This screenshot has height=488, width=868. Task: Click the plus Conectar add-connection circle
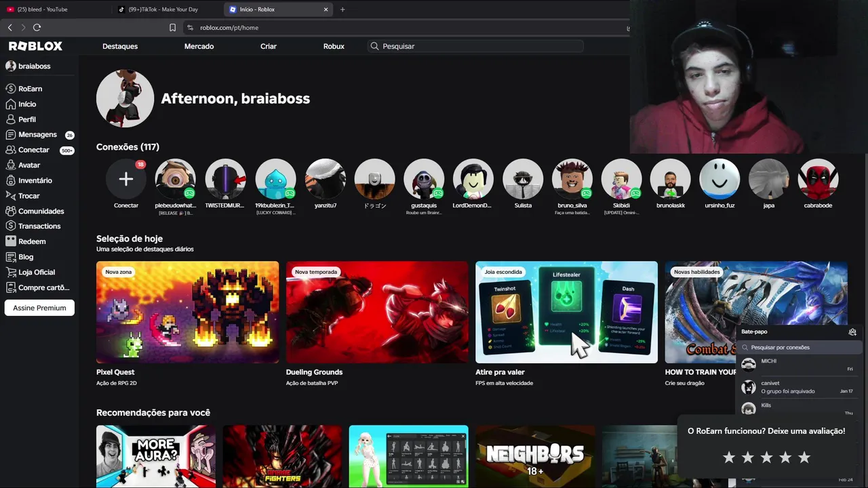click(x=126, y=179)
